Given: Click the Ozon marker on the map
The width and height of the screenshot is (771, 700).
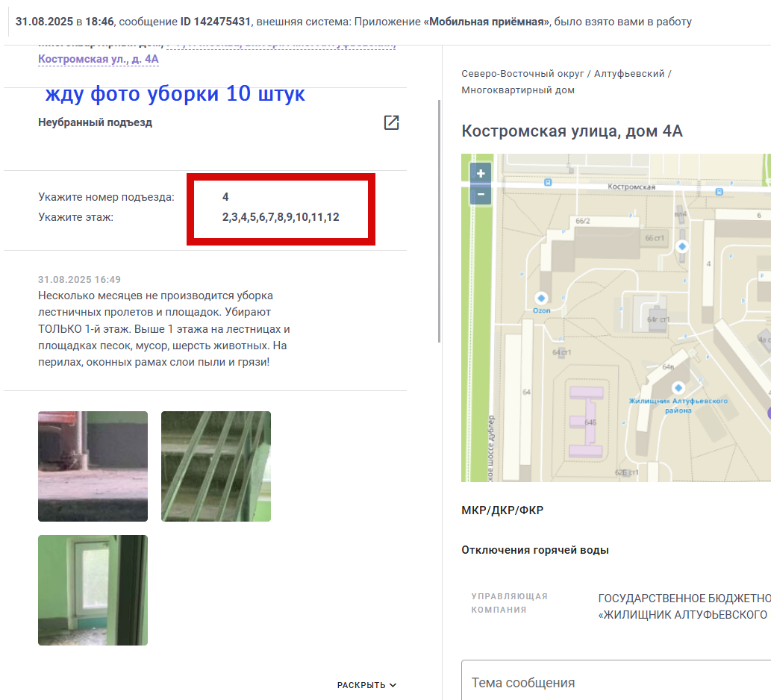Looking at the screenshot, I should coord(541,298).
